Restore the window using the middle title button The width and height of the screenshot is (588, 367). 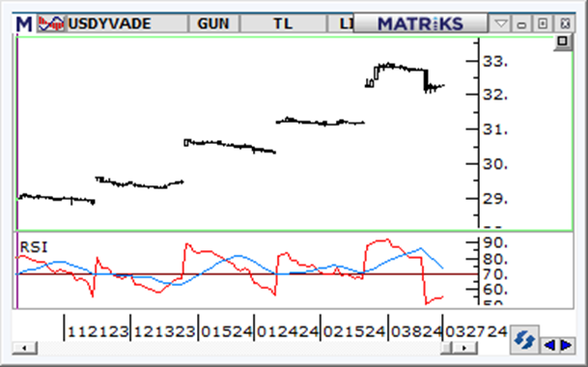coord(543,23)
